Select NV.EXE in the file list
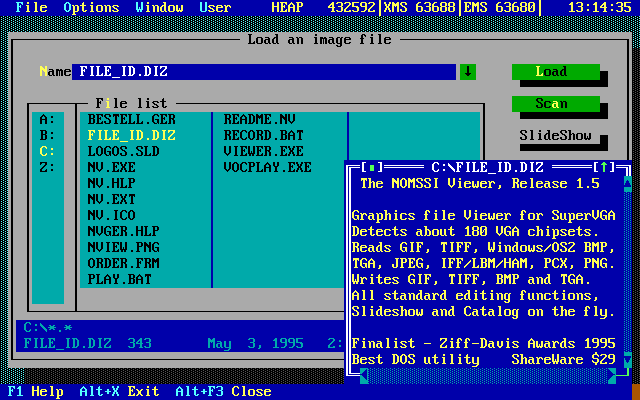 pyautogui.click(x=111, y=167)
